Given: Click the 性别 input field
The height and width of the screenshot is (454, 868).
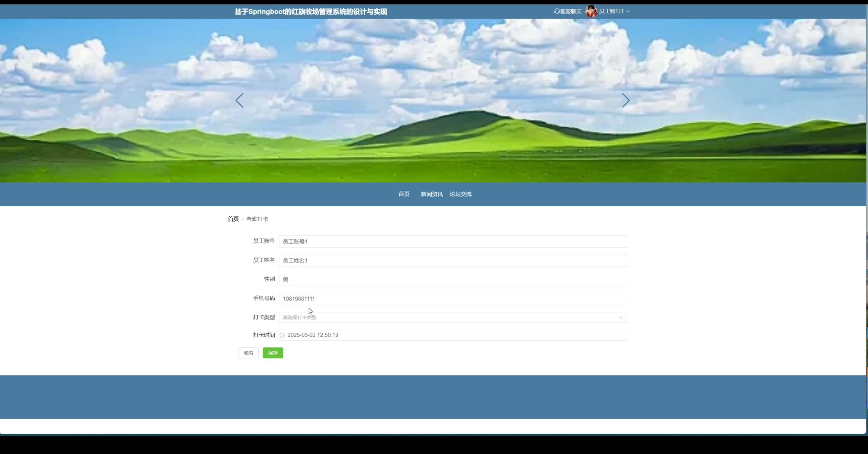Looking at the screenshot, I should pyautogui.click(x=453, y=280).
